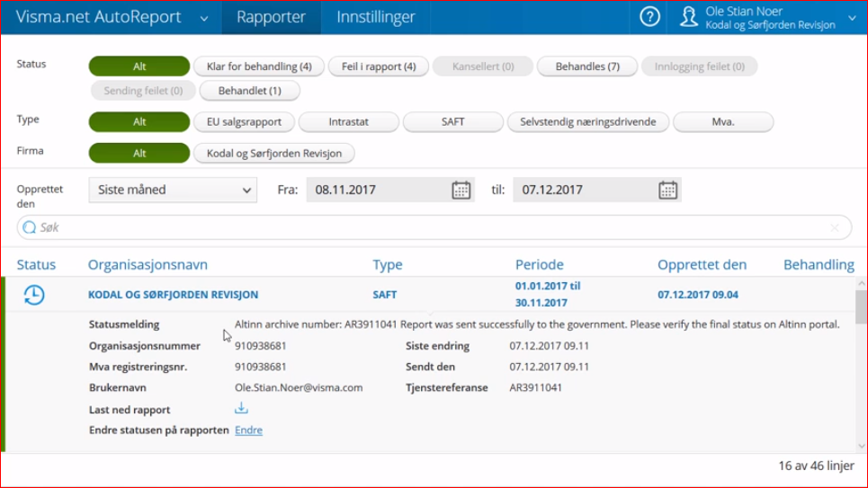Click the list scrollbar down arrow
The image size is (868, 488).
coord(862,446)
